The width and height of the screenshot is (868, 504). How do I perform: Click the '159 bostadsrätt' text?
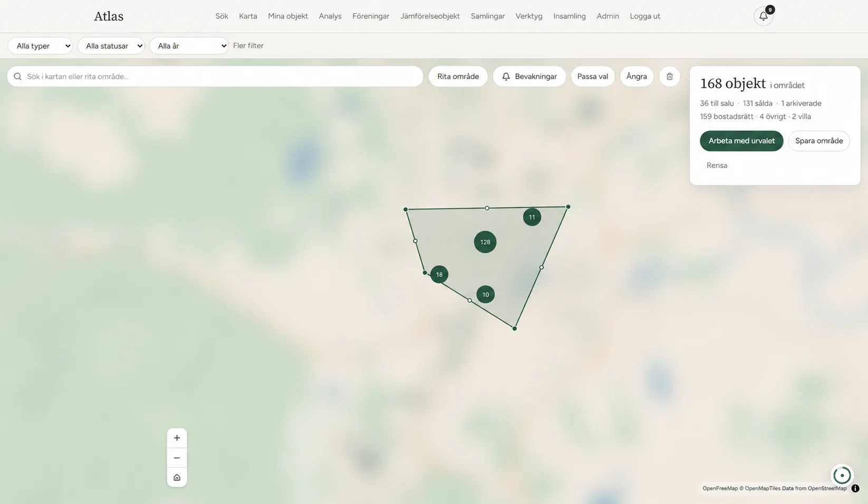tap(727, 117)
